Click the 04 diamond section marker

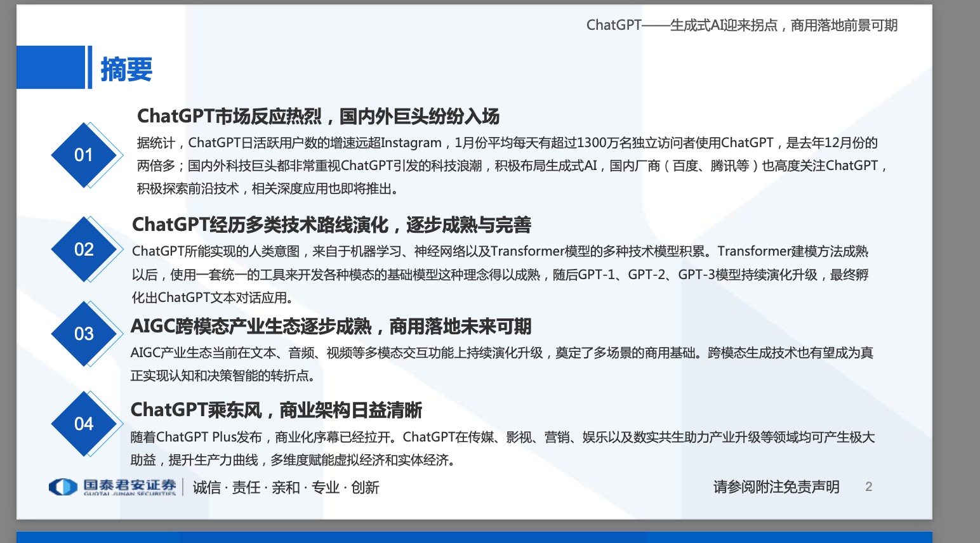84,424
